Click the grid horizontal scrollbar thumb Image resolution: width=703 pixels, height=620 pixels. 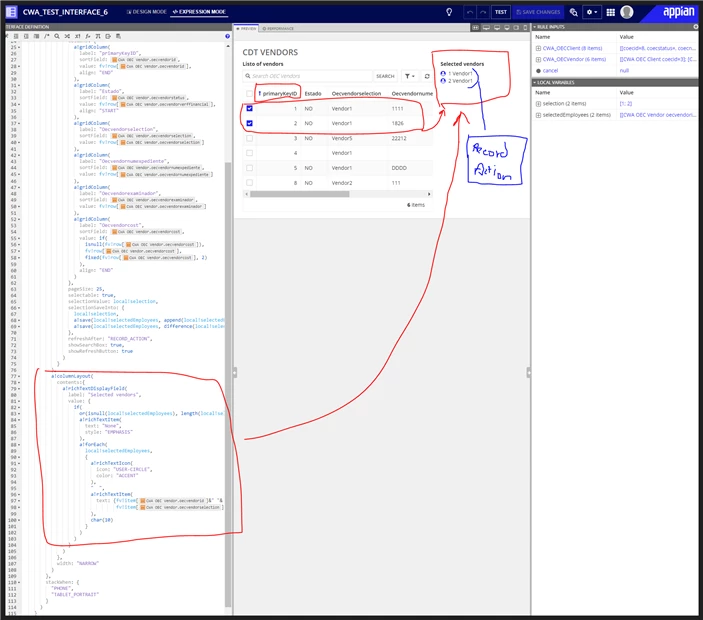click(x=299, y=194)
